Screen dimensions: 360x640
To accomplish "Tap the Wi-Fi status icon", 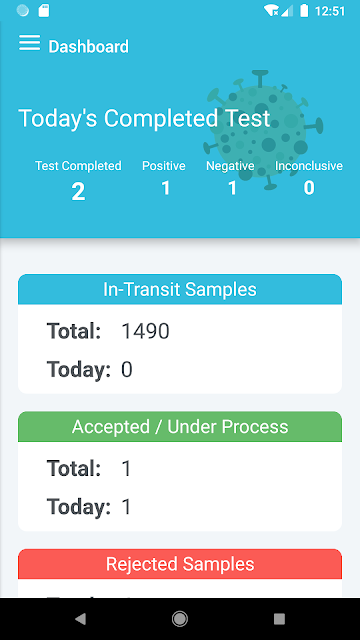I will [x=271, y=11].
